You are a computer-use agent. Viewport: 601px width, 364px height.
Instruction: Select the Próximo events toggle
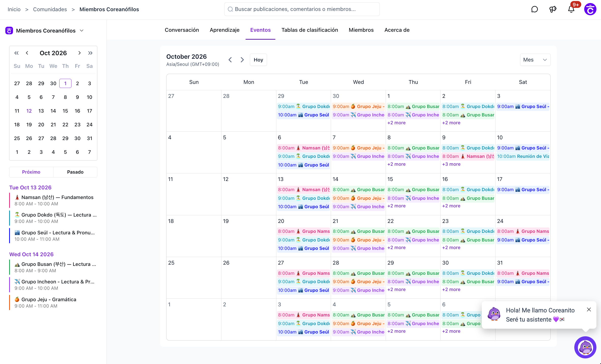[31, 172]
